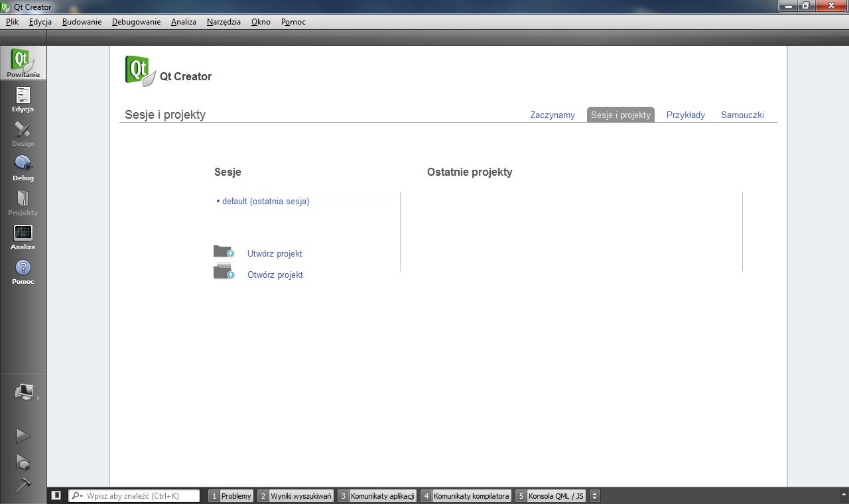Open the Narzędzia menu

point(224,22)
